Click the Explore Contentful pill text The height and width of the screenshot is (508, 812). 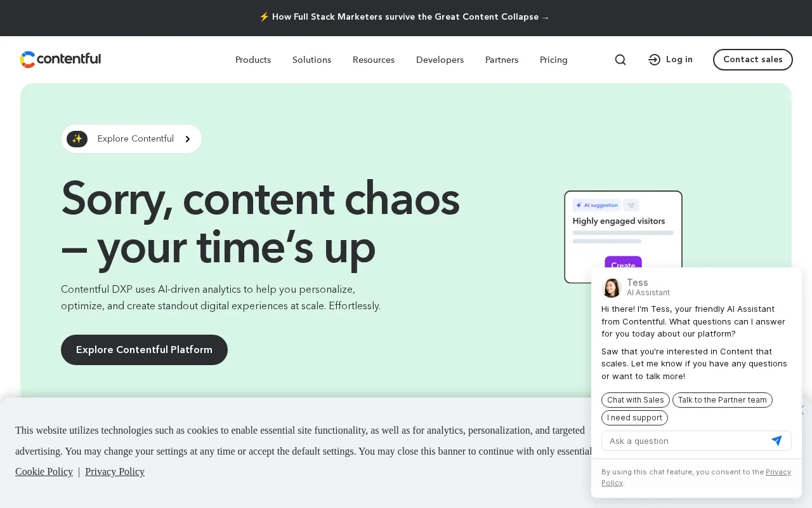(136, 138)
